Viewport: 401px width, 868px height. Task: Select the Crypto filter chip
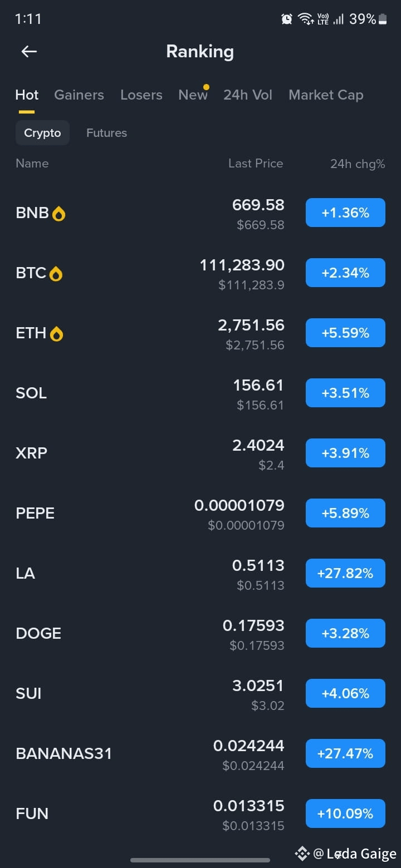pos(42,133)
